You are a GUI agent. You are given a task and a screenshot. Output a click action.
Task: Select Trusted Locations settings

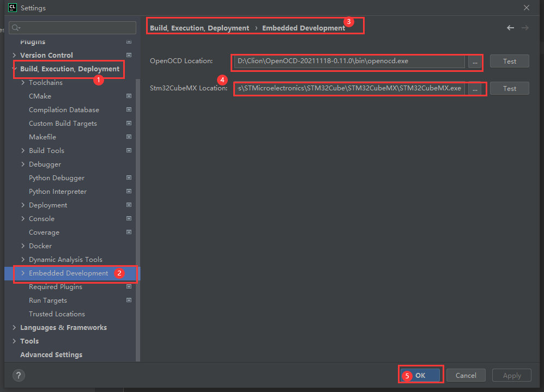click(57, 314)
